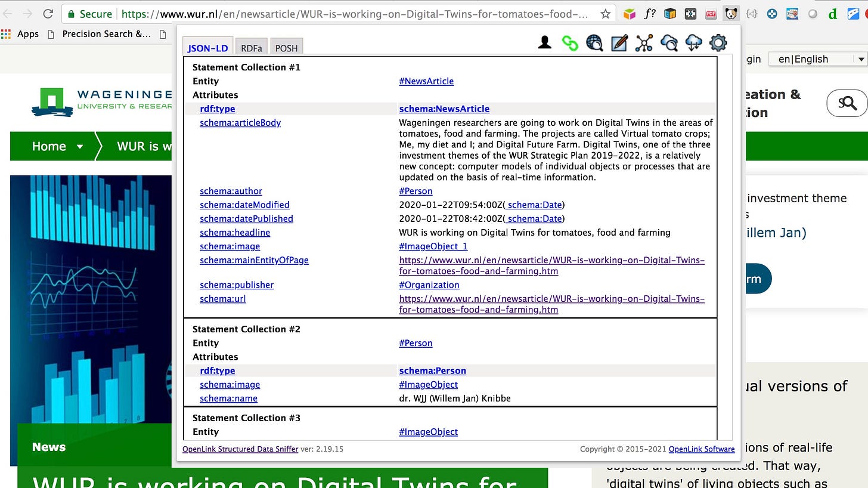The height and width of the screenshot is (488, 868).
Task: Expand the Home breadcrumb dropdown arrow
Action: [x=80, y=147]
